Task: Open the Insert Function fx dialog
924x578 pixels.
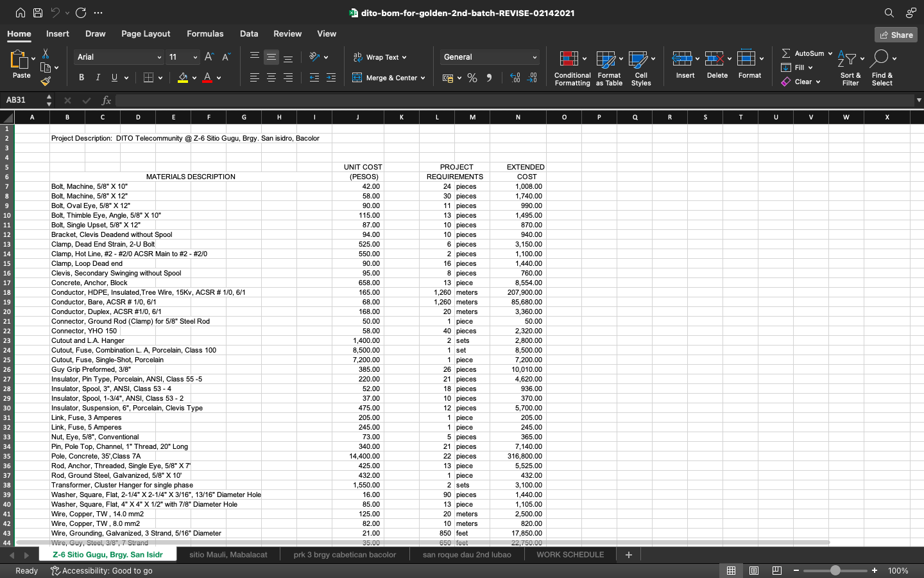Action: pyautogui.click(x=107, y=100)
